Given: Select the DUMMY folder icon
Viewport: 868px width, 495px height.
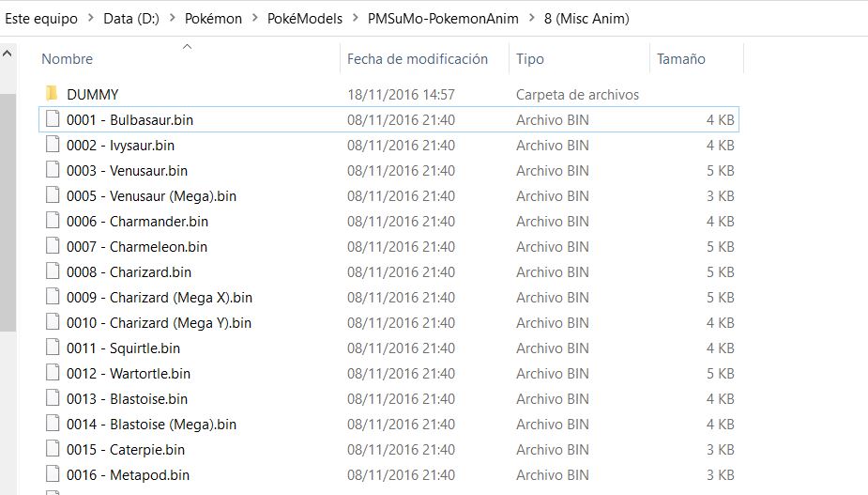Looking at the screenshot, I should tap(52, 94).
